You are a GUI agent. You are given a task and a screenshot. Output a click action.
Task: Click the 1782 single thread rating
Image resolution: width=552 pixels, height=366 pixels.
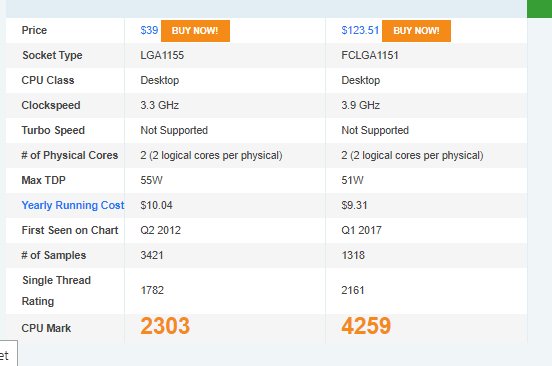152,290
